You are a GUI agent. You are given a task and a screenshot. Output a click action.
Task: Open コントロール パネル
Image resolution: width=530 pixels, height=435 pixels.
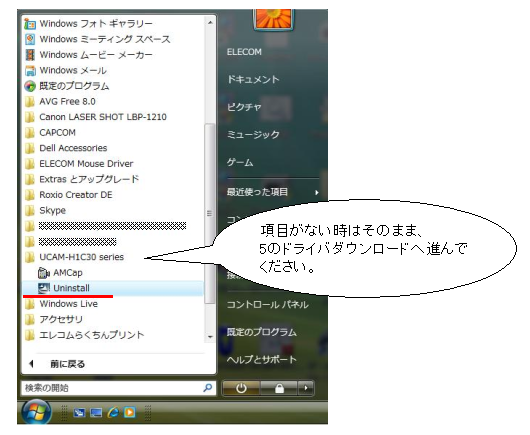point(267,305)
